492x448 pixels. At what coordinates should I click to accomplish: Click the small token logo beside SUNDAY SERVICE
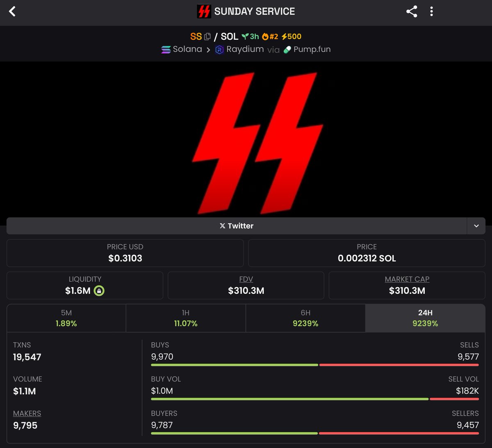tap(204, 11)
